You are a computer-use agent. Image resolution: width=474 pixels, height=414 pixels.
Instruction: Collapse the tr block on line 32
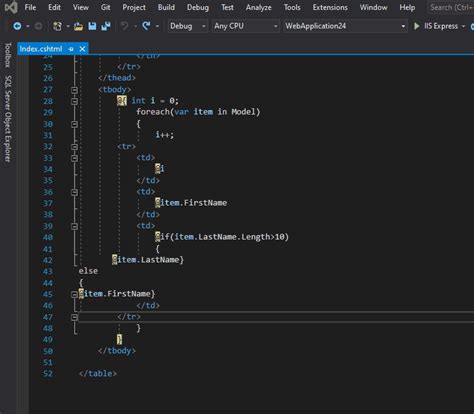[x=74, y=147]
